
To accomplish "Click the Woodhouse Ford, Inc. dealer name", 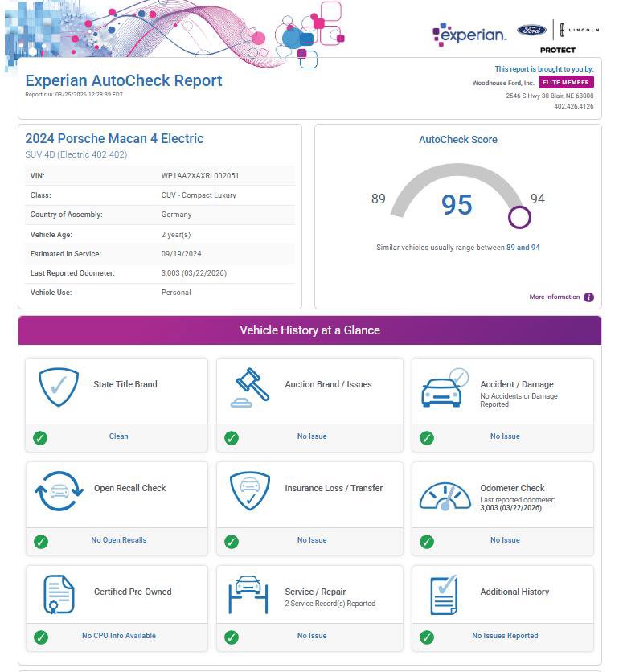I will [503, 83].
